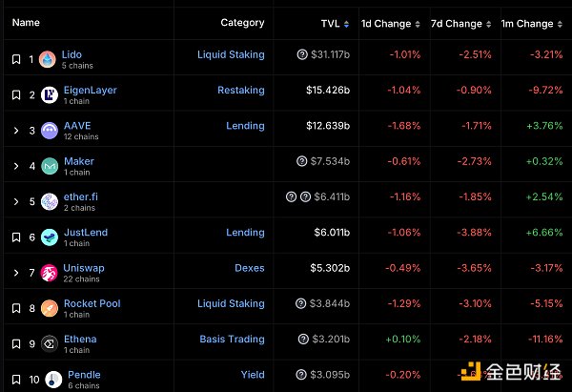Viewport: 572px width, 392px height.
Task: Bookmark the Lido row
Action: click(x=16, y=60)
